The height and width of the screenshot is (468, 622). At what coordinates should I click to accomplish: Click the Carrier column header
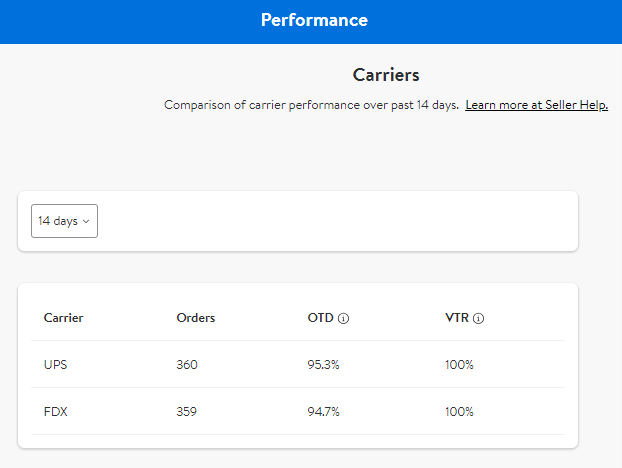[63, 318]
